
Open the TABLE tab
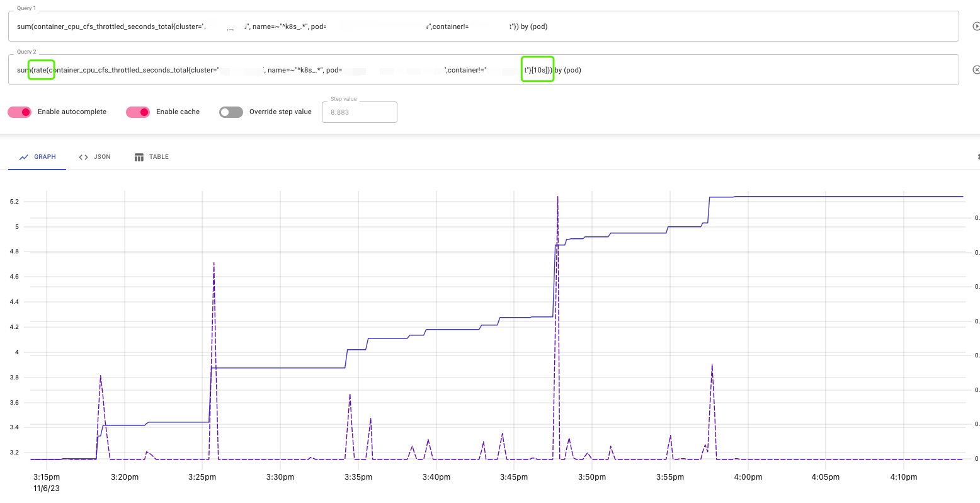[x=152, y=157]
